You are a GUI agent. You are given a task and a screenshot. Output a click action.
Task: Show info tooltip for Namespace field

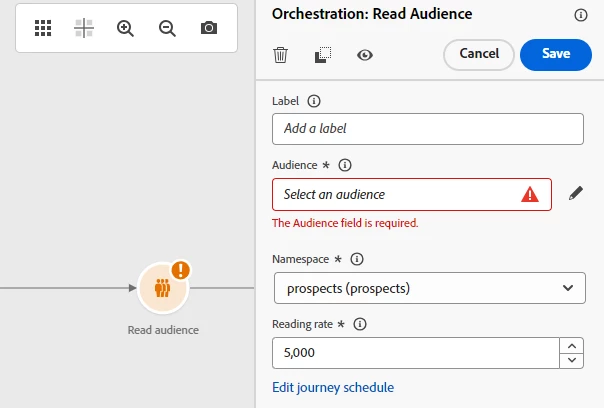pos(357,259)
